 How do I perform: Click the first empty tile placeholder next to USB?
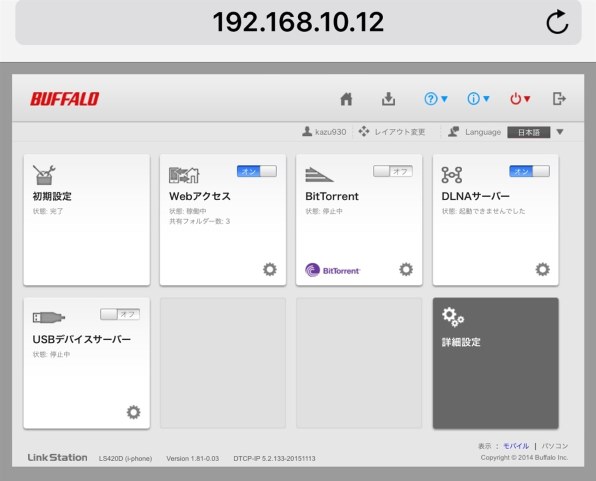(x=223, y=363)
